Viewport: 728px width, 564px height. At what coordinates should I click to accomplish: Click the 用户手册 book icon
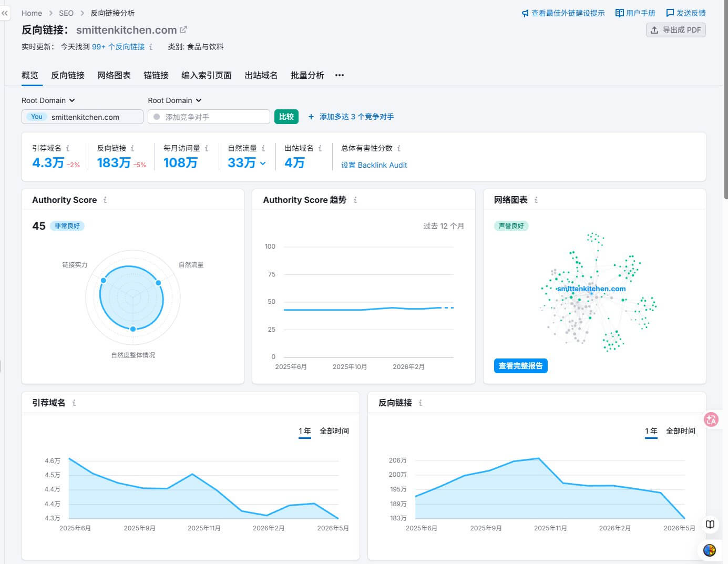pyautogui.click(x=620, y=13)
